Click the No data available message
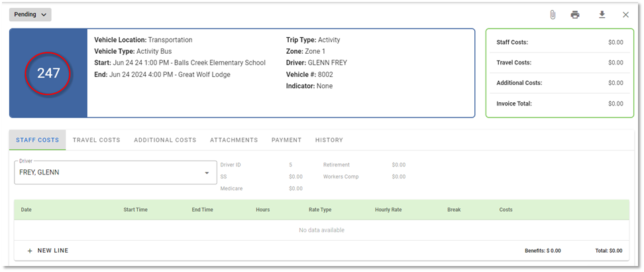This screenshot has width=644, height=272. [x=321, y=230]
